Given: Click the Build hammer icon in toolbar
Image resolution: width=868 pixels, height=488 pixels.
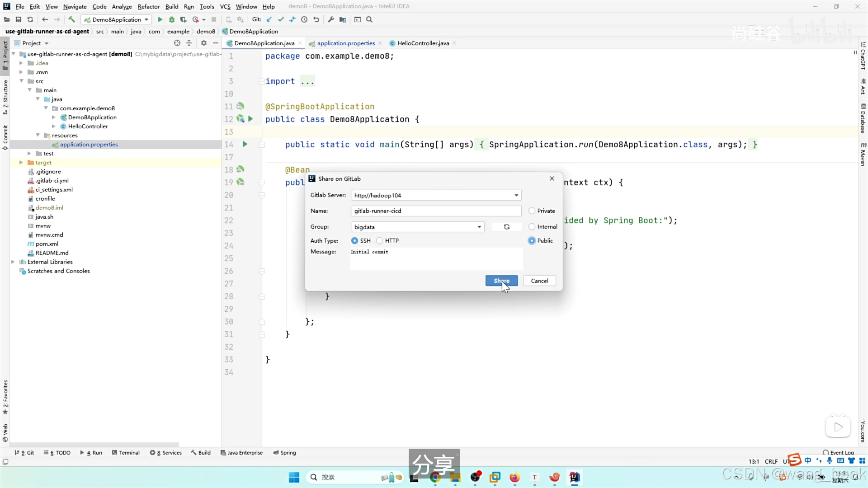Looking at the screenshot, I should pos(72,19).
